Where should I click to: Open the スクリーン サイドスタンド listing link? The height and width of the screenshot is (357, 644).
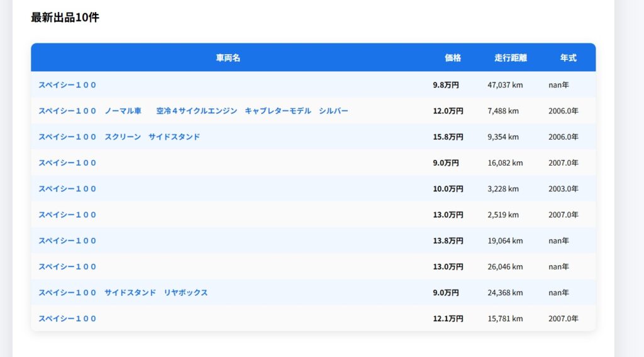coord(119,137)
